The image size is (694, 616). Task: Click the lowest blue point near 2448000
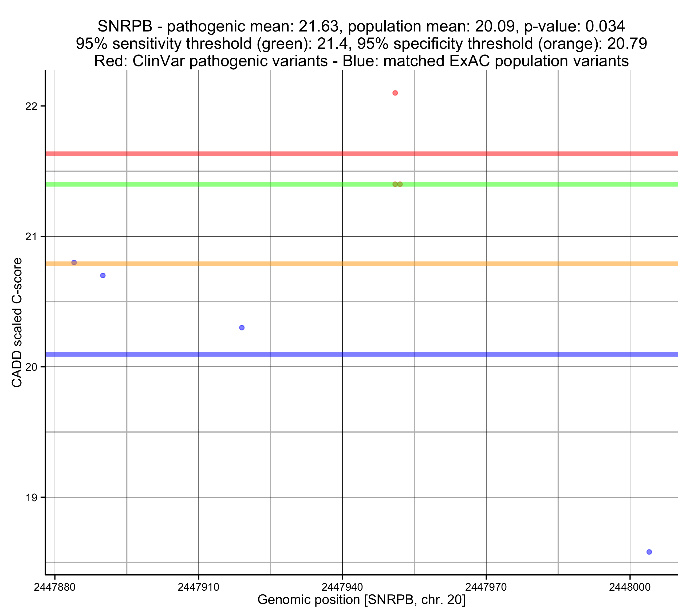(x=649, y=552)
